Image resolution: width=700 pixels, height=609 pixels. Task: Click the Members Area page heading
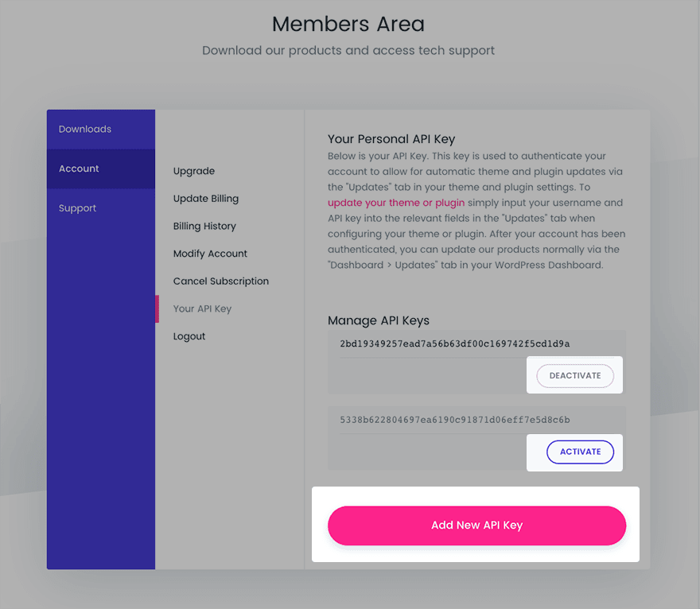pos(348,24)
